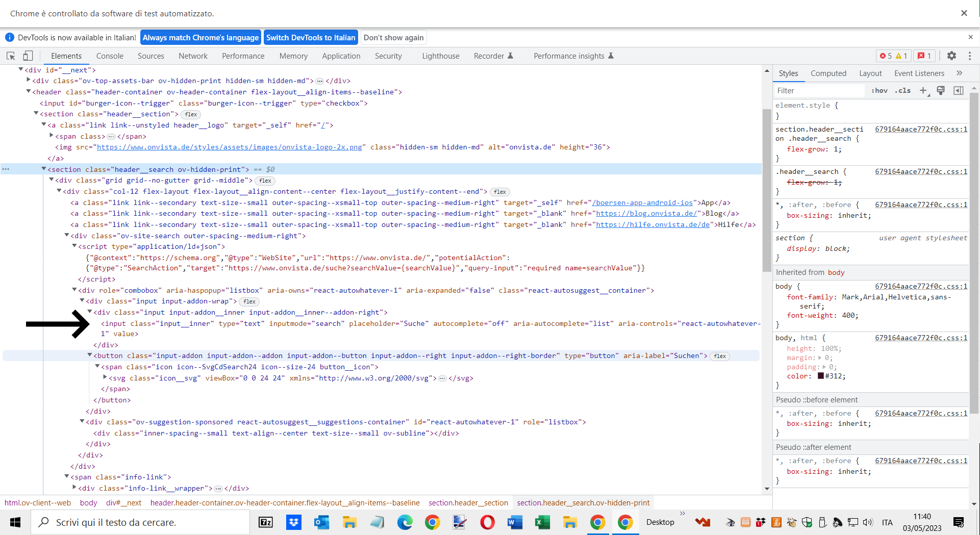Image resolution: width=980 pixels, height=535 pixels.
Task: Collapse the header-container header node
Action: 29,91
